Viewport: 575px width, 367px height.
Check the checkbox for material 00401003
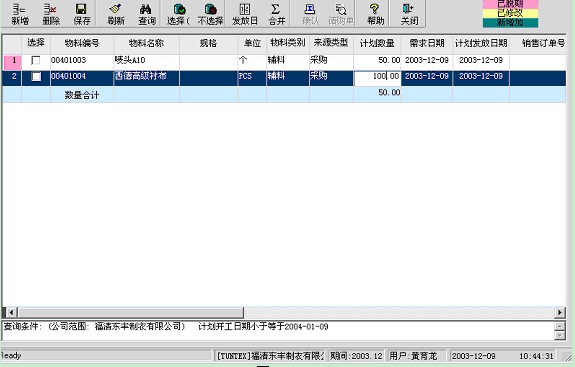pos(36,60)
